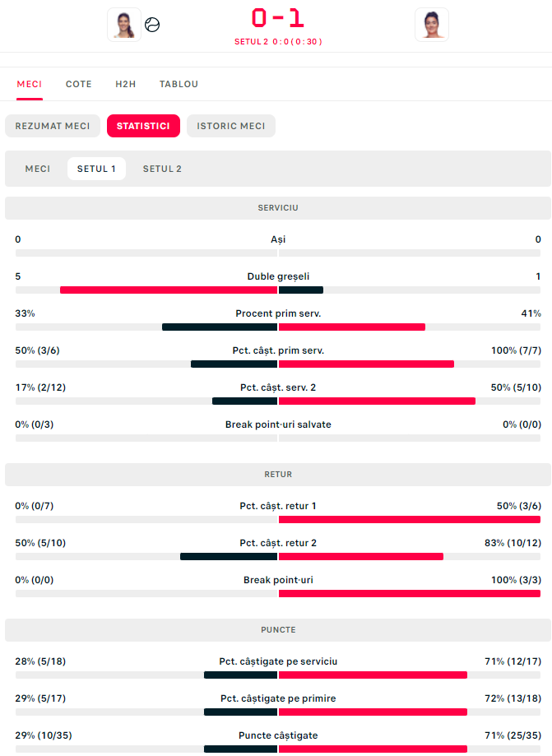The width and height of the screenshot is (552, 756).
Task: Click the left player's avatar photo
Action: click(124, 25)
